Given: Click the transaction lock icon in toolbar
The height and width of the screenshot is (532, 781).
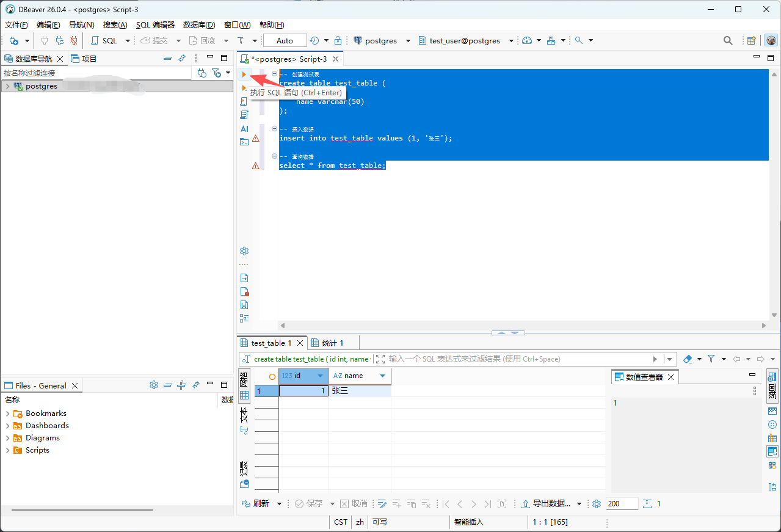Looking at the screenshot, I should (x=338, y=41).
